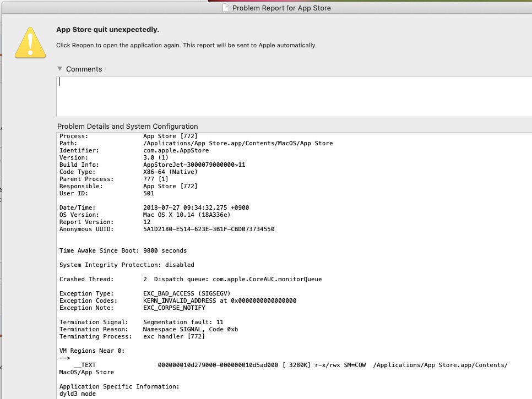Click the 'Namespace SIGNAL, Code 0xb' termination reason
The image size is (532, 399).
coord(191,329)
